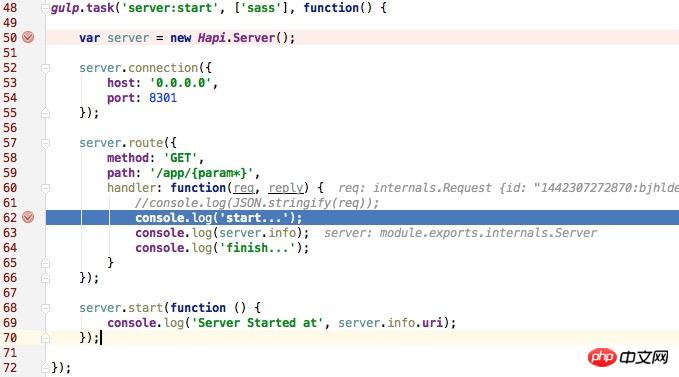Viewport: 679px width, 377px height.
Task: Click fold end marker on line 65
Action: click(x=45, y=263)
